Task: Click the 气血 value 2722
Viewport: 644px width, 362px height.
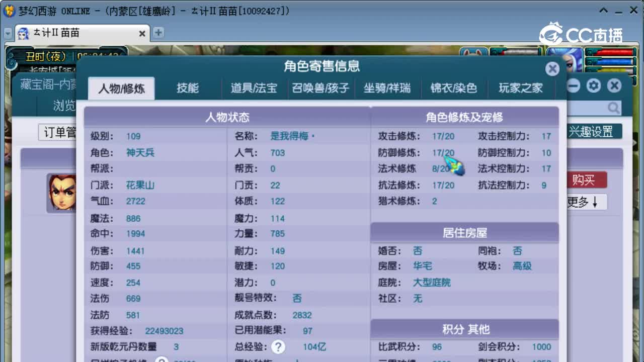Action: (x=135, y=201)
